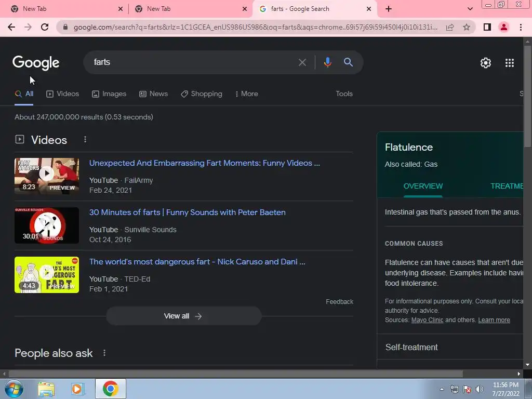The width and height of the screenshot is (532, 399).
Task: Click the Feedback link under videos
Action: click(x=340, y=302)
